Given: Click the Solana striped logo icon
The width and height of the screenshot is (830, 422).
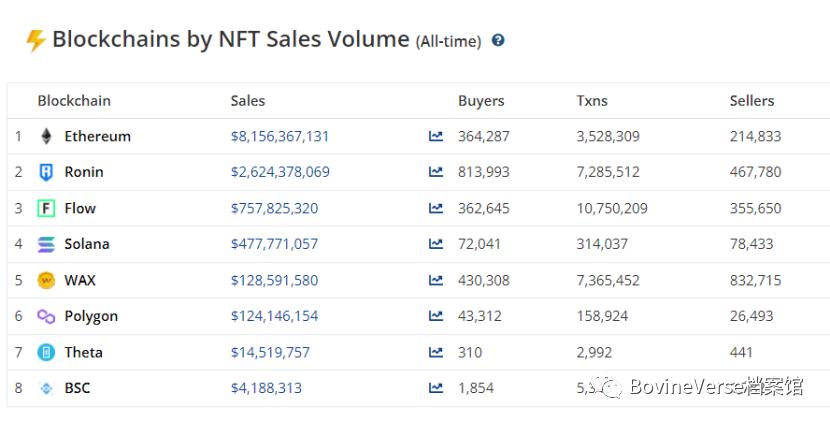Looking at the screenshot, I should click(46, 244).
